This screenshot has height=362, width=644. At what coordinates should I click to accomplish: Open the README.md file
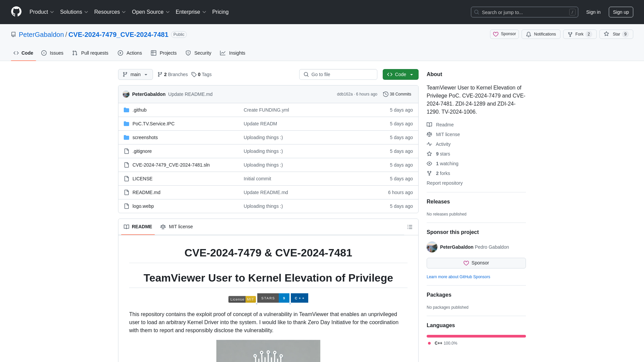click(146, 192)
